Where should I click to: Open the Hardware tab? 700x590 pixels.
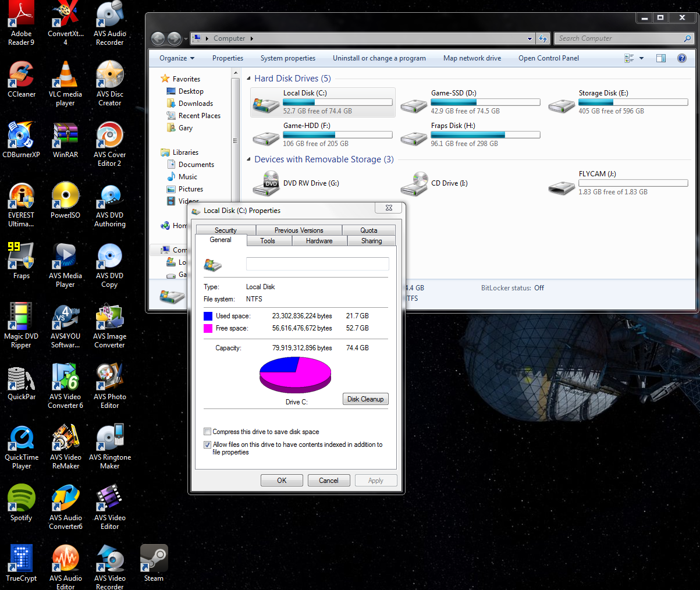click(x=319, y=240)
